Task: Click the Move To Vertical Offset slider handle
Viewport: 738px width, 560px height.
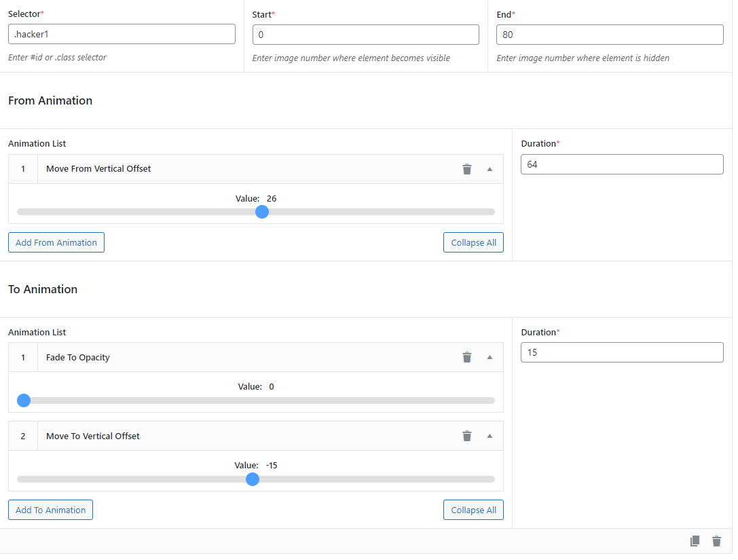Action: [x=253, y=479]
